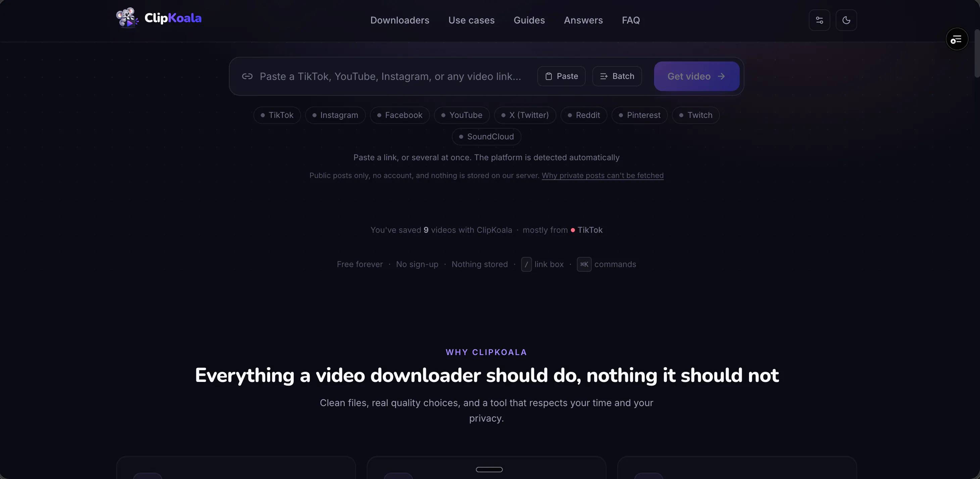This screenshot has width=980, height=479.
Task: Open Batch mode
Action: coord(617,76)
